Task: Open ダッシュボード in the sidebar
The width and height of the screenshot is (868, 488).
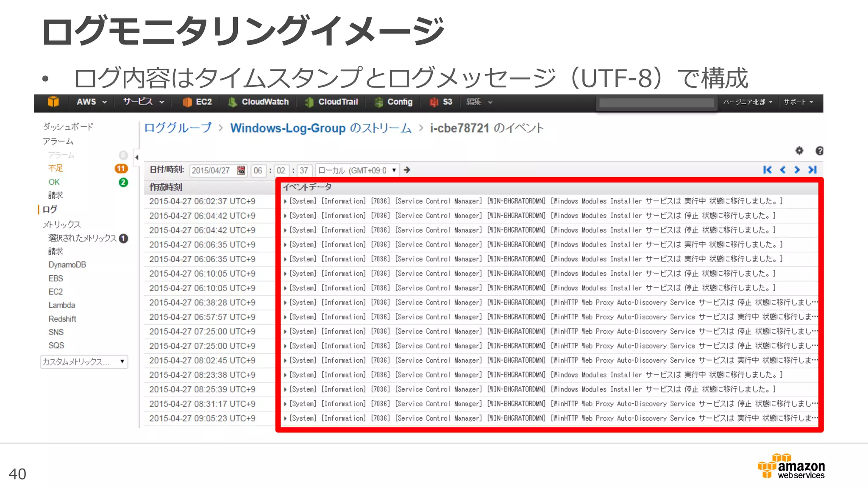Action: [x=68, y=127]
